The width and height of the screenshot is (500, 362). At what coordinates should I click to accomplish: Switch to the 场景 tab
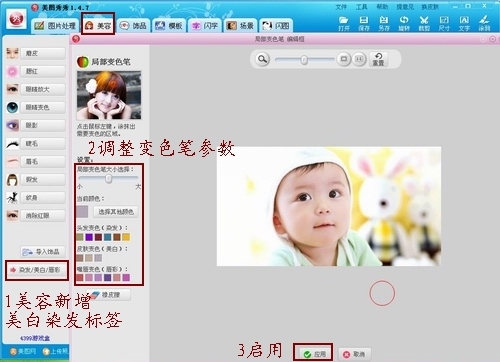tap(240, 26)
